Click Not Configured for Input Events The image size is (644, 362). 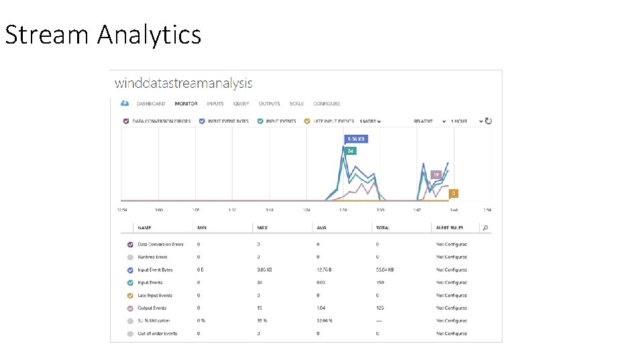point(451,282)
